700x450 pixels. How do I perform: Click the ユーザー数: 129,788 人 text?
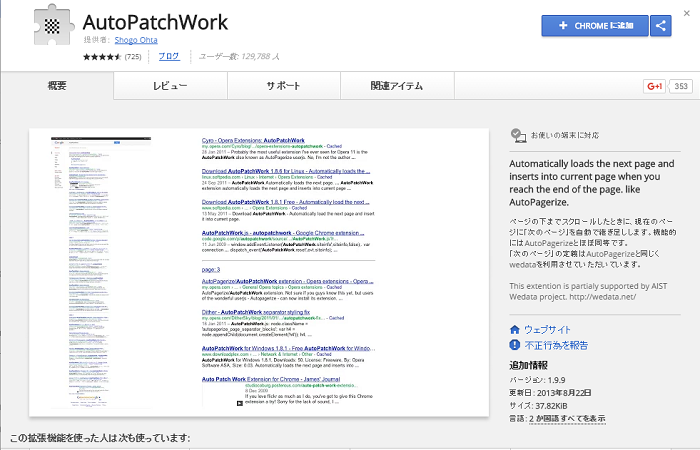[x=239, y=56]
